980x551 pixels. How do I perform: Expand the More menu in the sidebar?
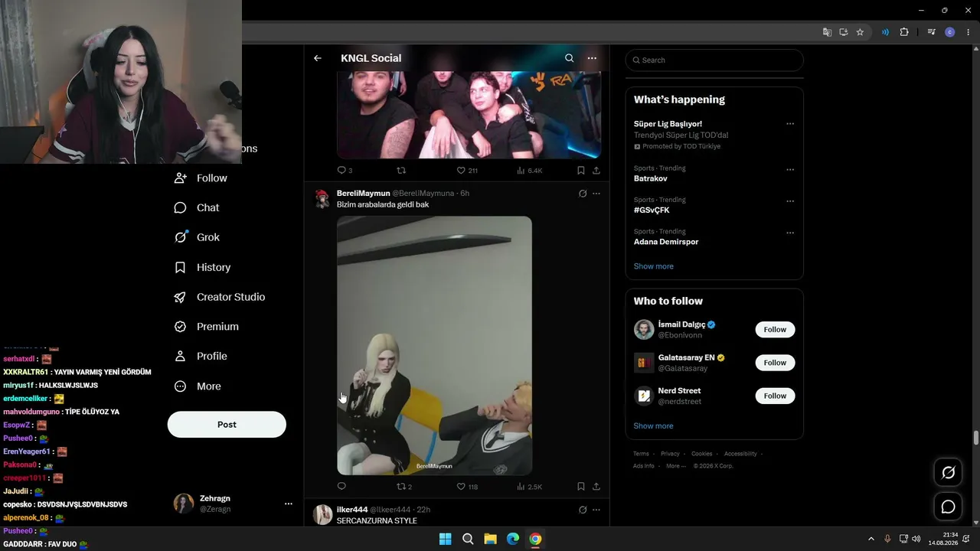click(198, 386)
